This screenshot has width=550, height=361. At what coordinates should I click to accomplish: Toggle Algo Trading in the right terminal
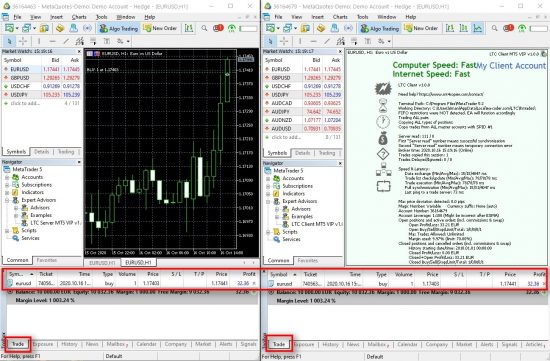(380, 28)
